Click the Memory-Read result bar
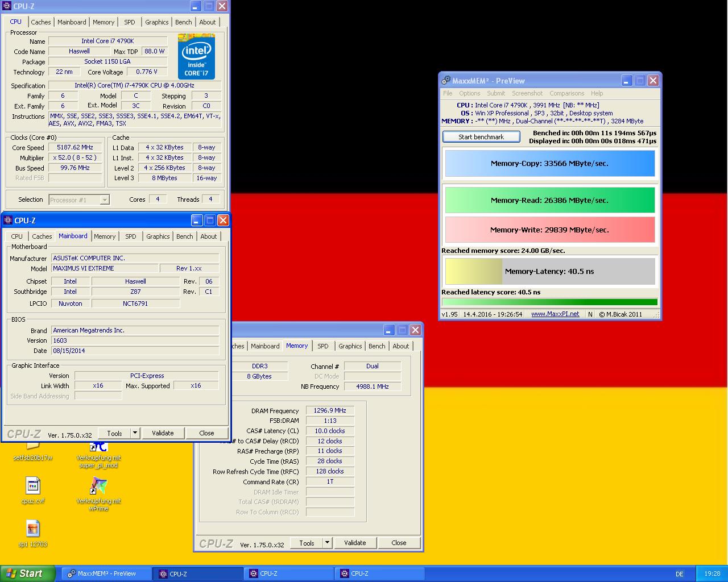This screenshot has height=582, width=728. click(x=549, y=200)
